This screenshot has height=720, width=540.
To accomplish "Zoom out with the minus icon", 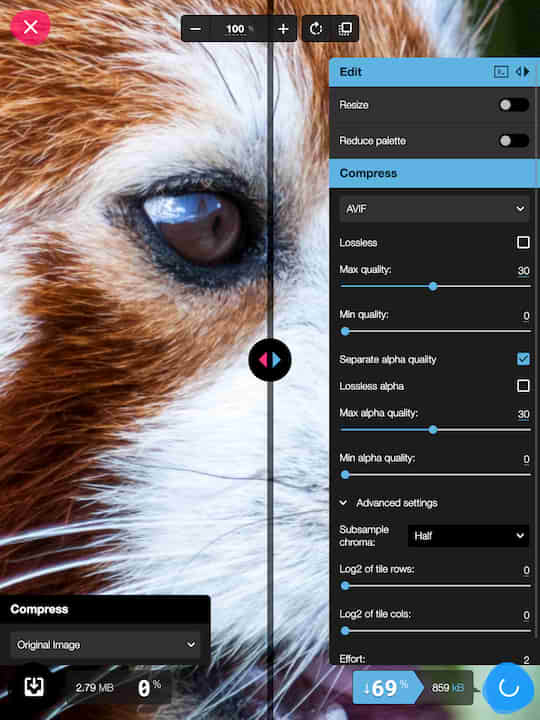I will tap(195, 29).
